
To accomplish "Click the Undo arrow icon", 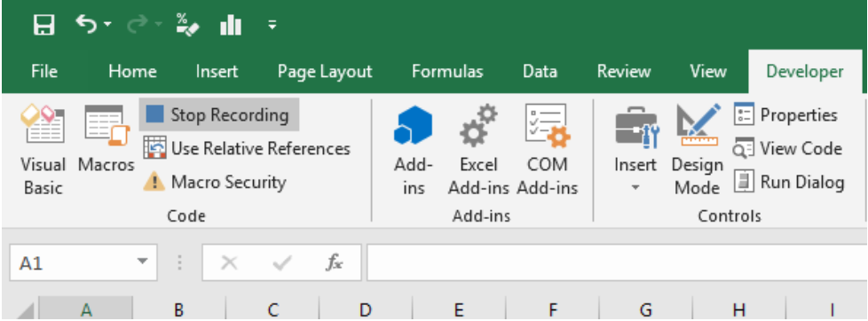I will point(87,24).
